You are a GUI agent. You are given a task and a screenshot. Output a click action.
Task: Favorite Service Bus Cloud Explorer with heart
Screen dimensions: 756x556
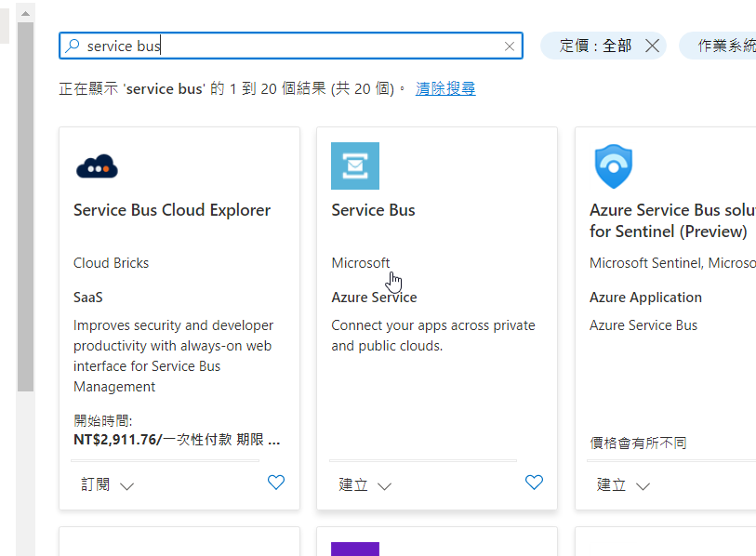click(276, 483)
